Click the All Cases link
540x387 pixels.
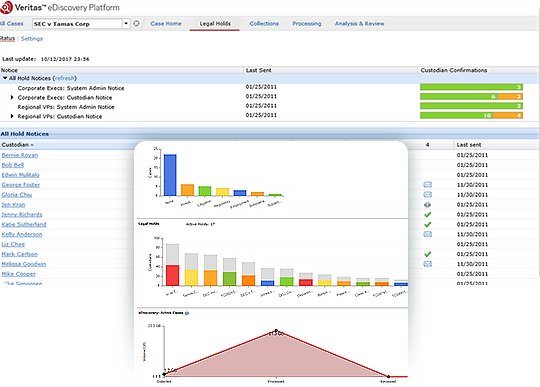pyautogui.click(x=11, y=23)
